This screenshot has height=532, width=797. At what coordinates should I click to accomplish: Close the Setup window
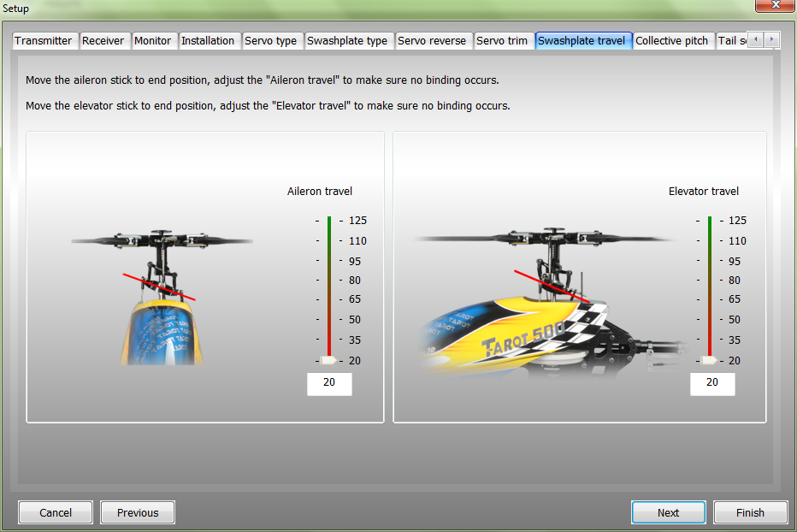pyautogui.click(x=774, y=7)
